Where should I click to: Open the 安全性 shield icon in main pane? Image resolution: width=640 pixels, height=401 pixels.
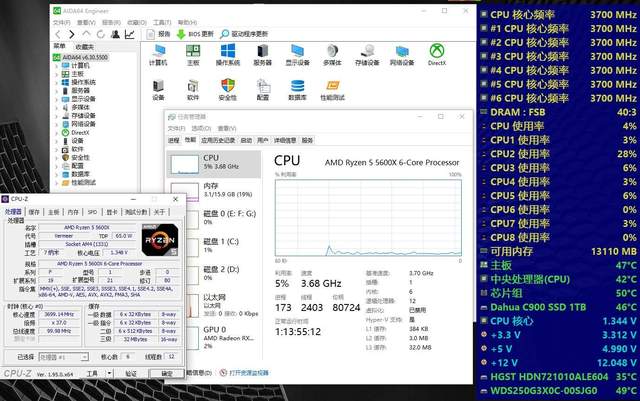click(228, 90)
